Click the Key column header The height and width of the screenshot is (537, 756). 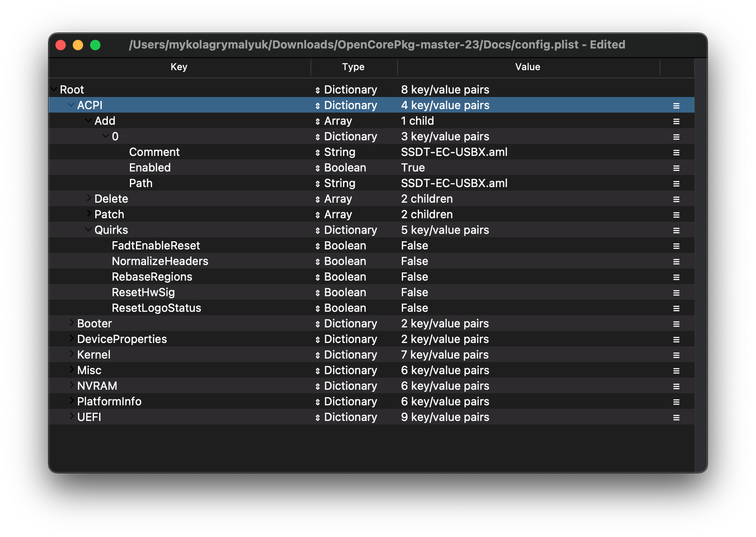179,67
